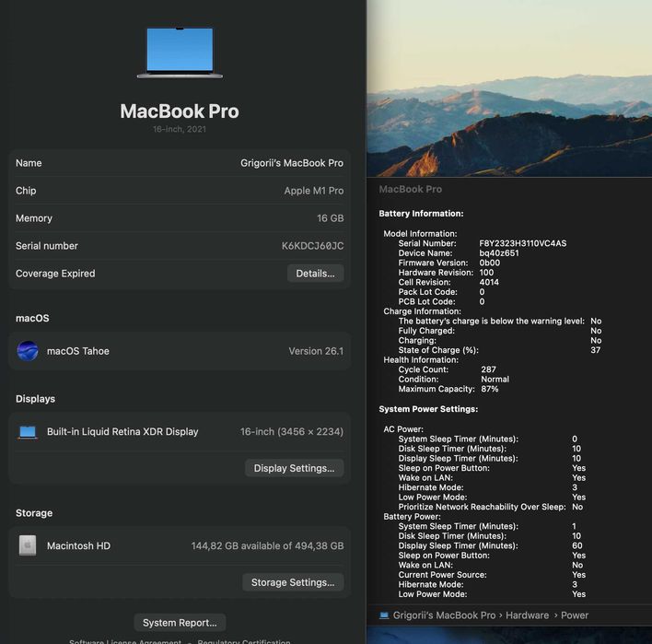Open Regulatory Certification link
The width and height of the screenshot is (652, 644).
pos(244,641)
